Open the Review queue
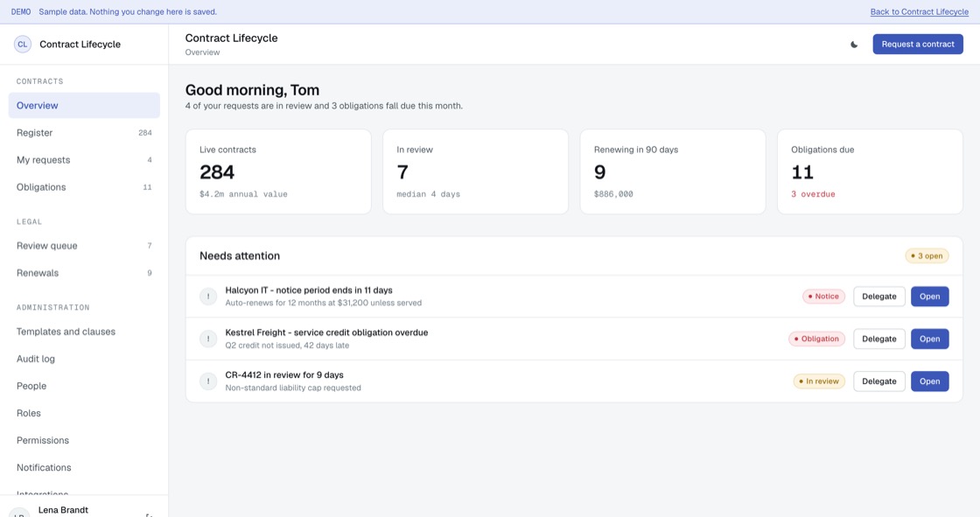 (84, 246)
